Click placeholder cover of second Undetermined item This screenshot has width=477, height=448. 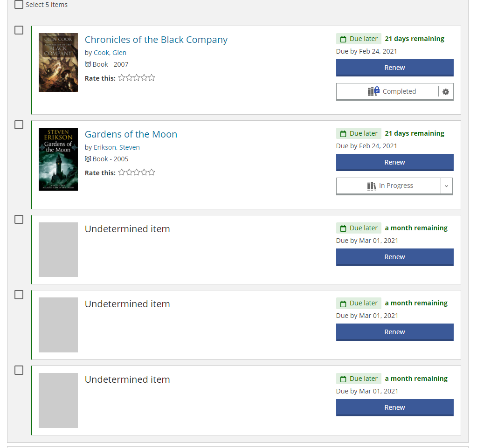point(58,325)
